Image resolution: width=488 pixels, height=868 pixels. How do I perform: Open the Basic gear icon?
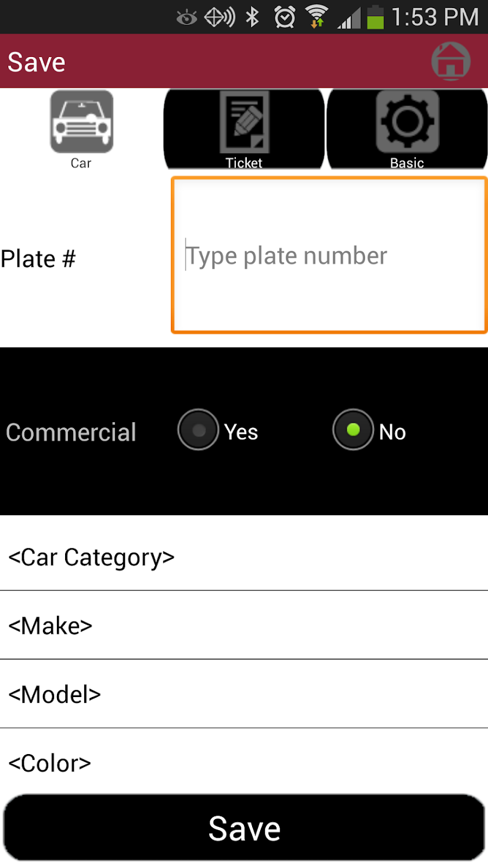(x=407, y=122)
